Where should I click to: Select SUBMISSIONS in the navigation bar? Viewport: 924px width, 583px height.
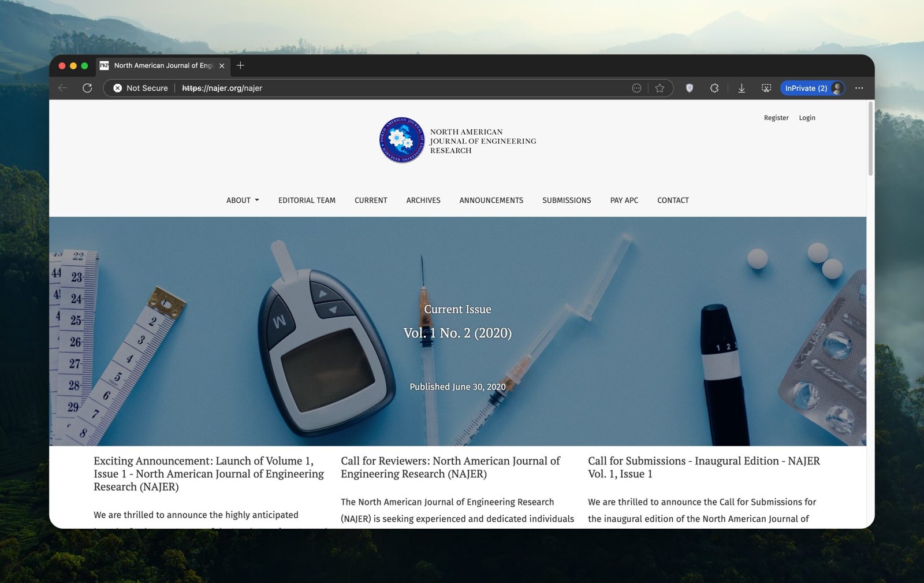click(x=567, y=200)
